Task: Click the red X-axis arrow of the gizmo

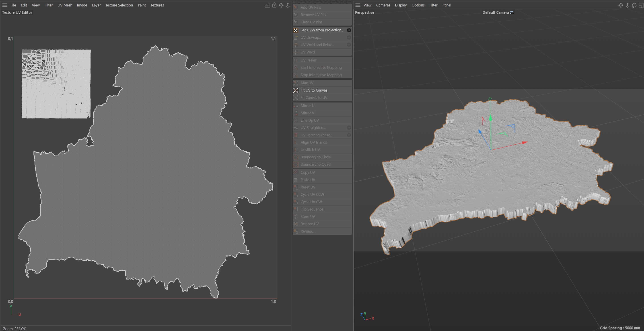Action: [x=525, y=143]
